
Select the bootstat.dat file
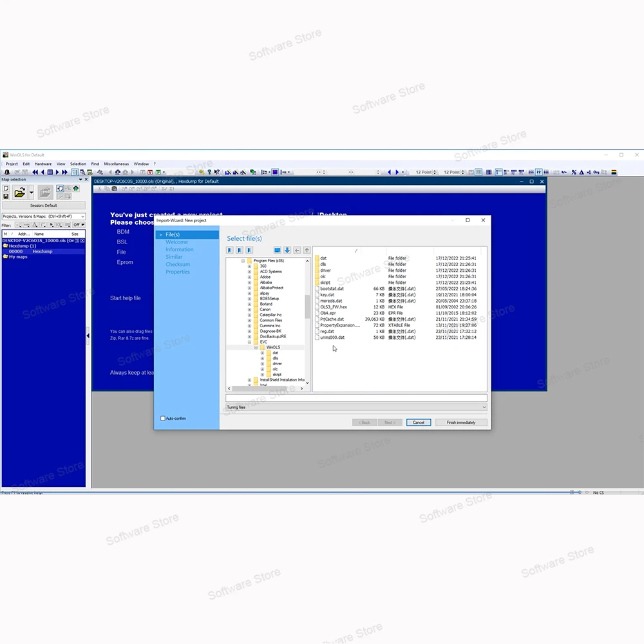point(332,289)
